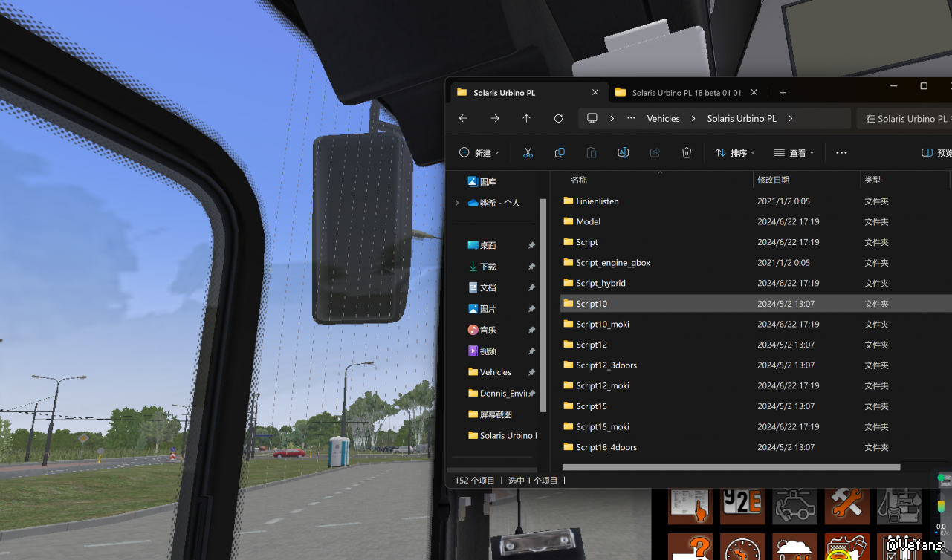This screenshot has height=560, width=952.
Task: Sort files by the 修改日期 column header
Action: [x=773, y=180]
